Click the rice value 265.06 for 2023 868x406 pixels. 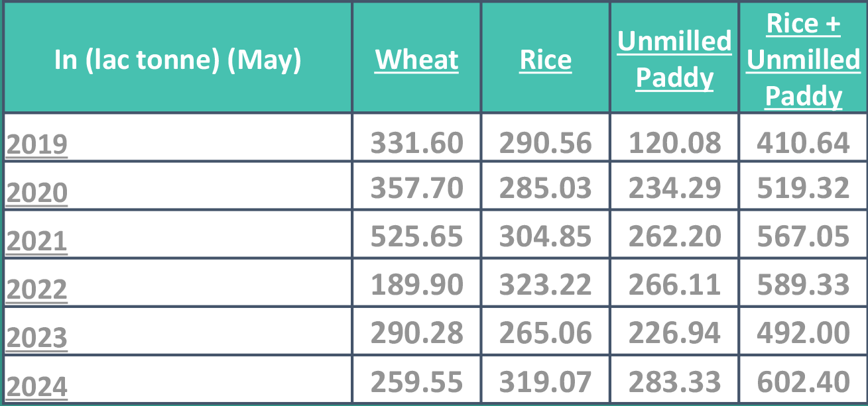546,333
